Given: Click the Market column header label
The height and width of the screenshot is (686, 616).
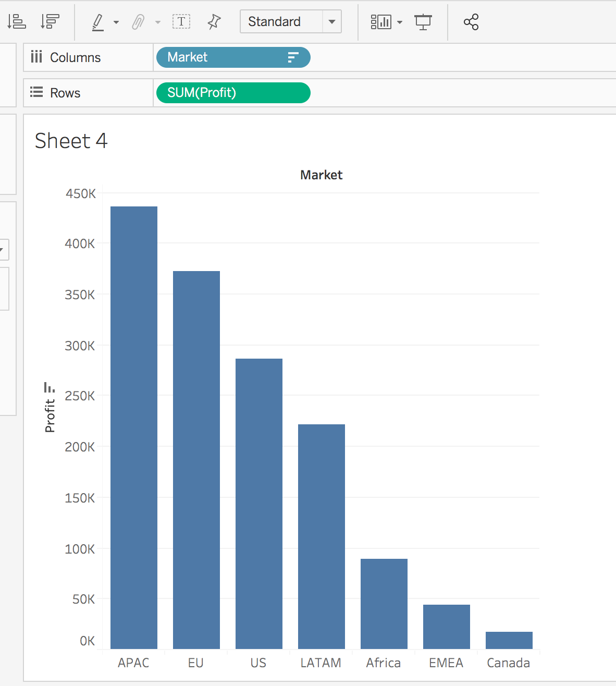Looking at the screenshot, I should tap(321, 175).
